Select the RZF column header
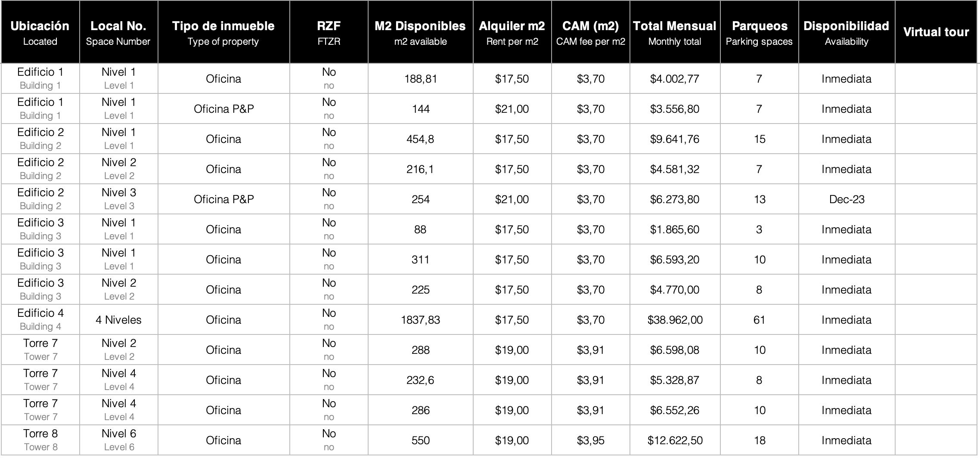This screenshot has width=980, height=458. (x=329, y=32)
